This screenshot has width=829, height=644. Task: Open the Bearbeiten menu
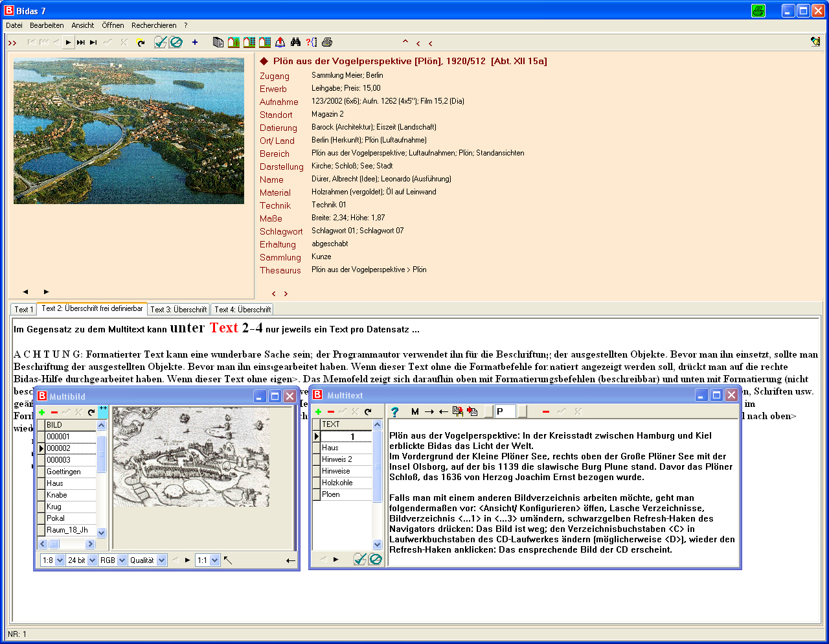[47, 25]
